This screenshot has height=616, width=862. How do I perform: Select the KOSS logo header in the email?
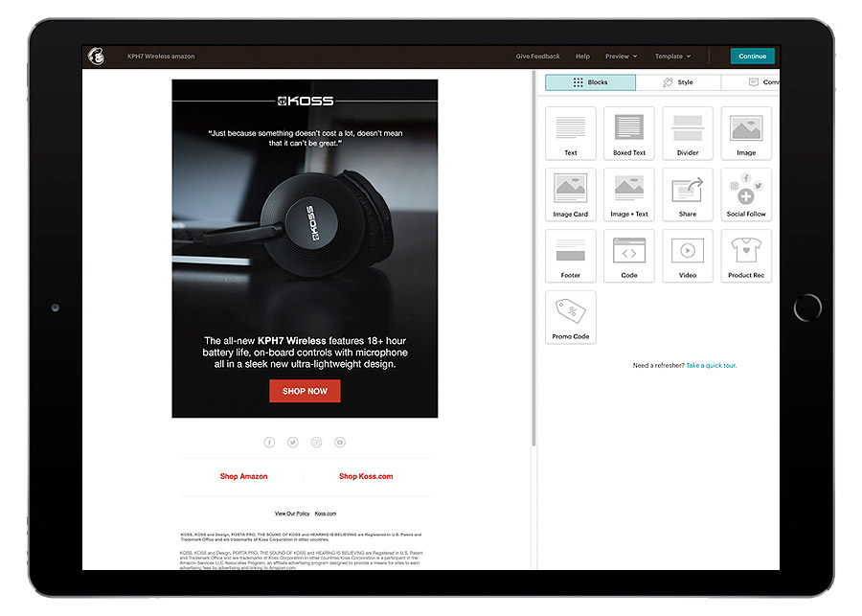[306, 101]
